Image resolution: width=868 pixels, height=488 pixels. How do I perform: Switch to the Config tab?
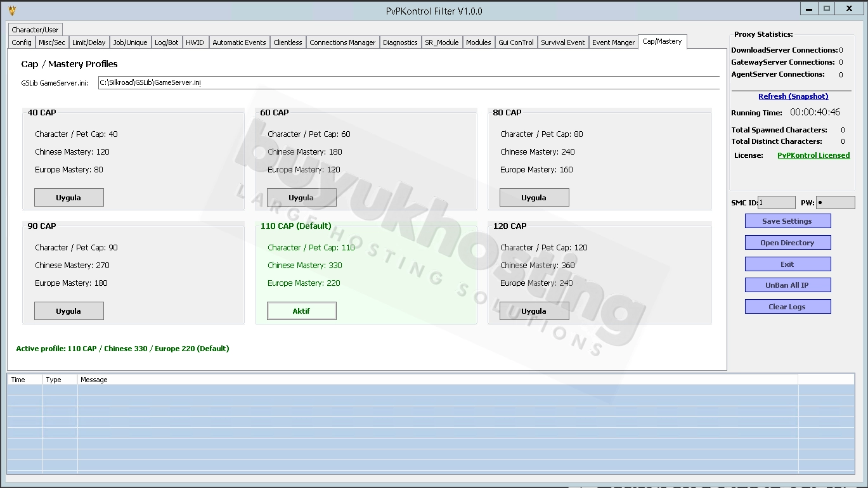[x=22, y=42]
